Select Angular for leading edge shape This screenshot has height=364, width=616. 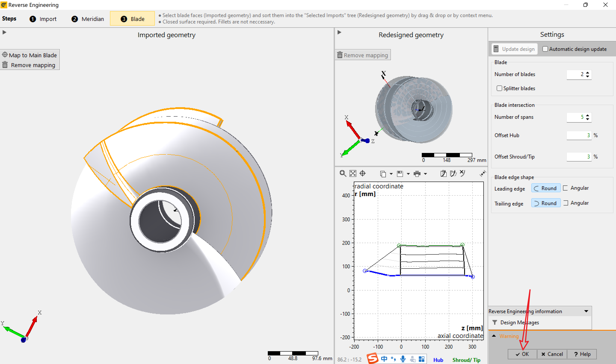coord(576,188)
